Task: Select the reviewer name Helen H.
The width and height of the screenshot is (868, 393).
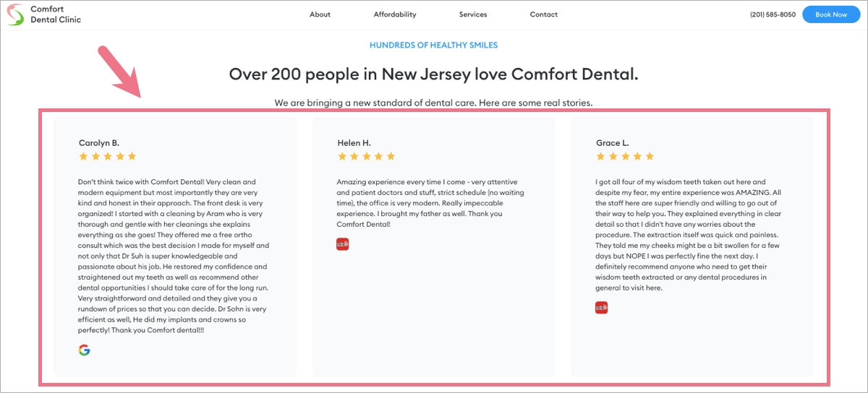Action: tap(354, 143)
